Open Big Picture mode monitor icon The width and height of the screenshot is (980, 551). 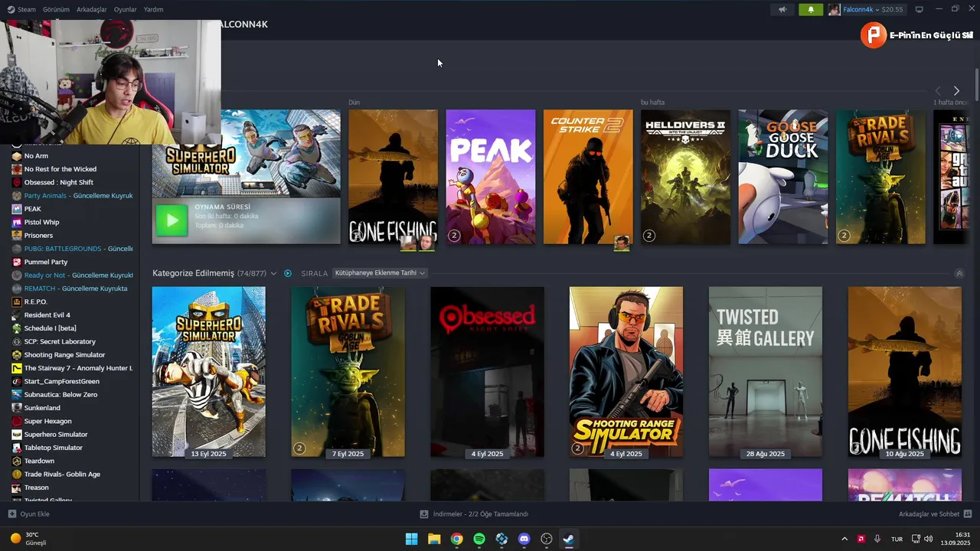[919, 9]
